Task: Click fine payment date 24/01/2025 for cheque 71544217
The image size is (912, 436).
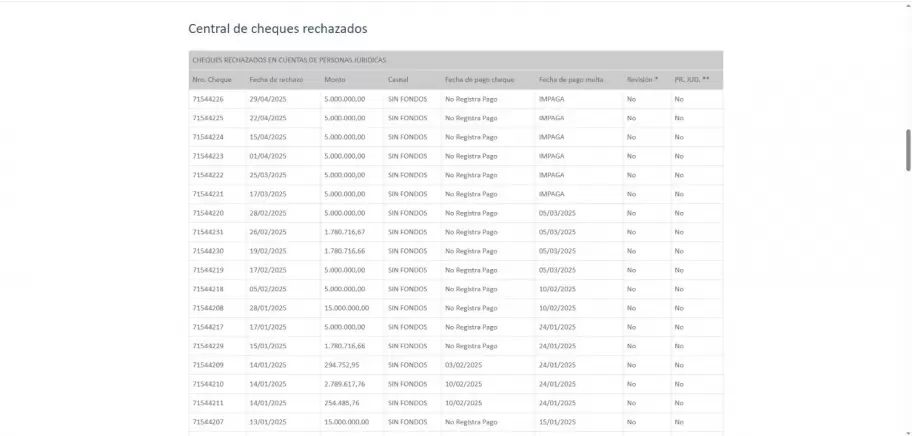Action: coord(557,327)
